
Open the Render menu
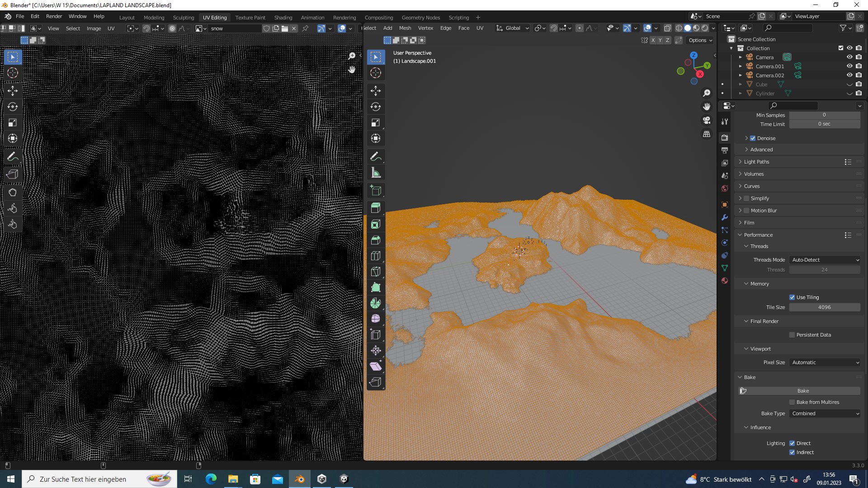[x=54, y=16]
